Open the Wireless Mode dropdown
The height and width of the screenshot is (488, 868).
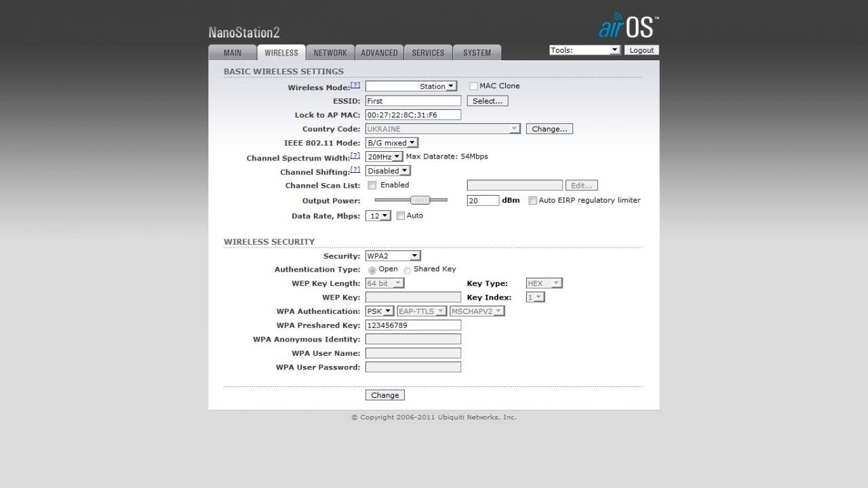click(x=412, y=86)
